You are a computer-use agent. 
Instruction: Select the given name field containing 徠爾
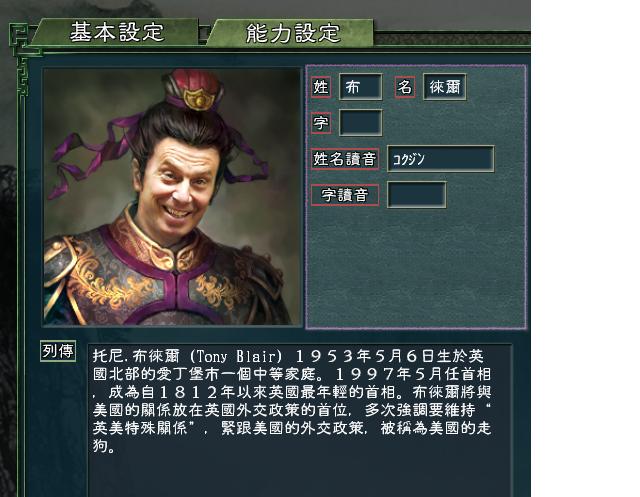[444, 87]
